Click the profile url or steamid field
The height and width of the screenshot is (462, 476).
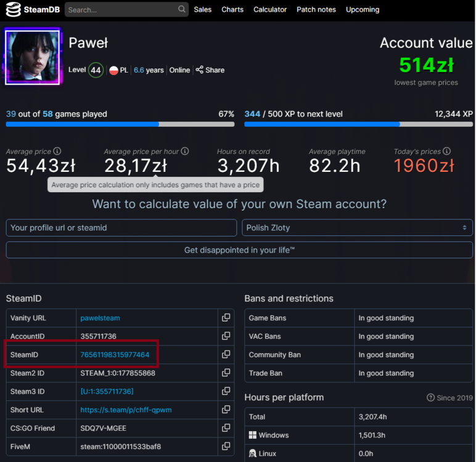tap(121, 227)
